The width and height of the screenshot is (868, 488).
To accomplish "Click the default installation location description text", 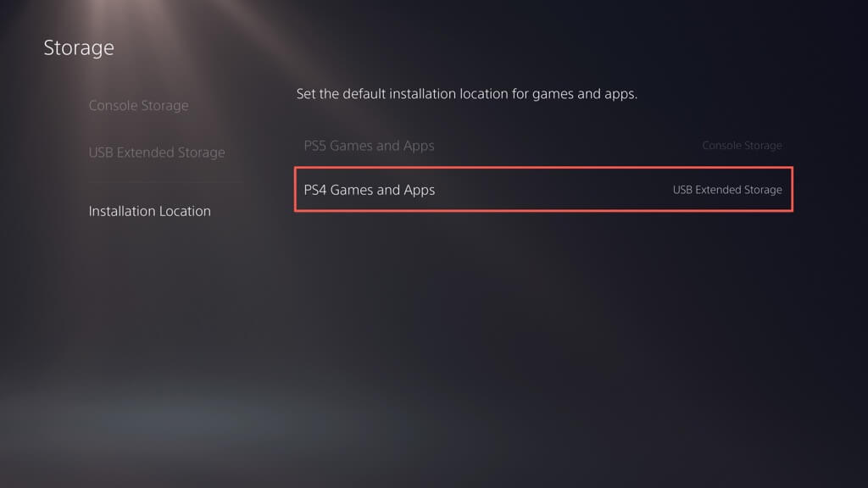I will 467,93.
